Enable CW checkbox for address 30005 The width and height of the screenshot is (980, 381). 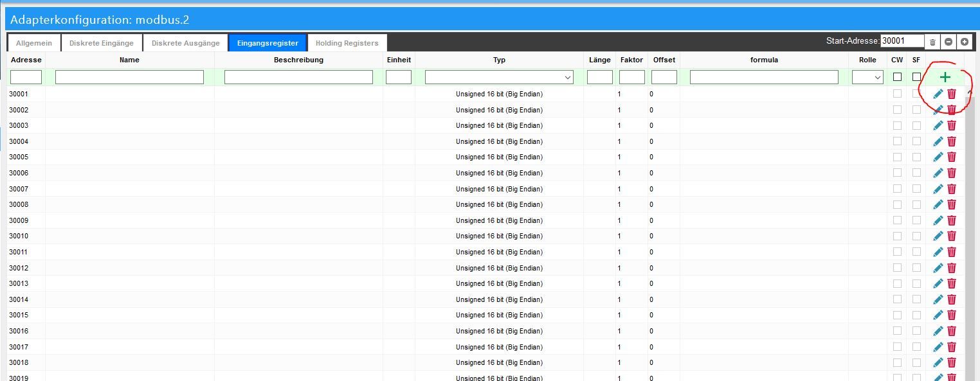(x=897, y=157)
